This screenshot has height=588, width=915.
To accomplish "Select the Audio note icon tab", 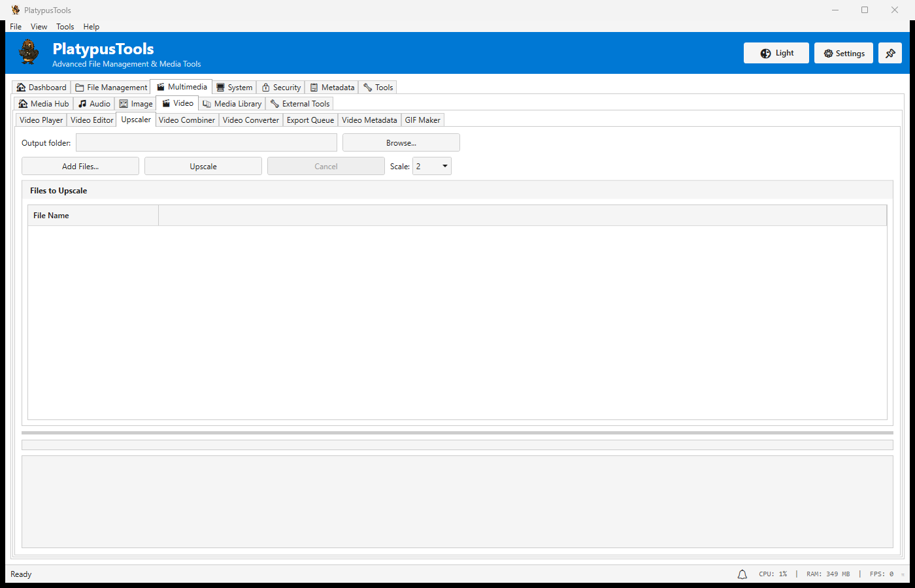I will pos(84,103).
